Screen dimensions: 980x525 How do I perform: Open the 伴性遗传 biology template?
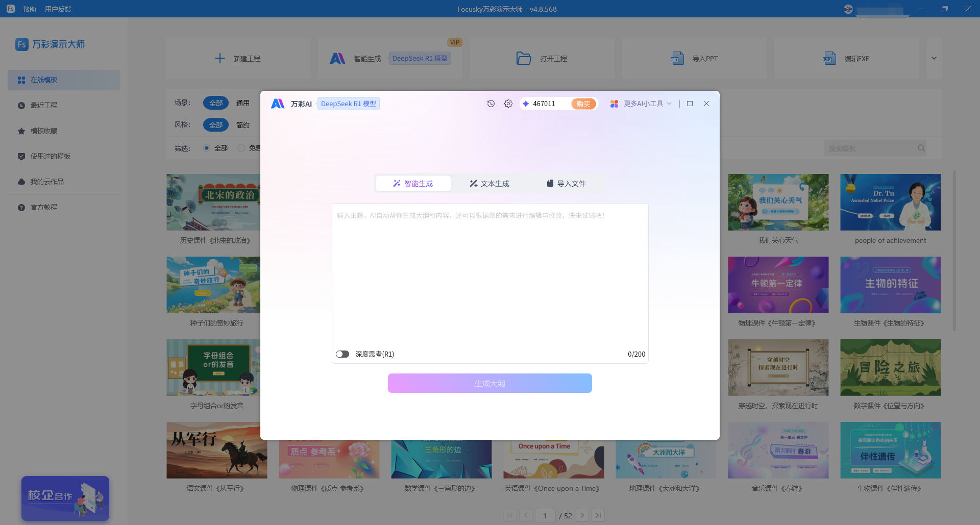pyautogui.click(x=891, y=450)
